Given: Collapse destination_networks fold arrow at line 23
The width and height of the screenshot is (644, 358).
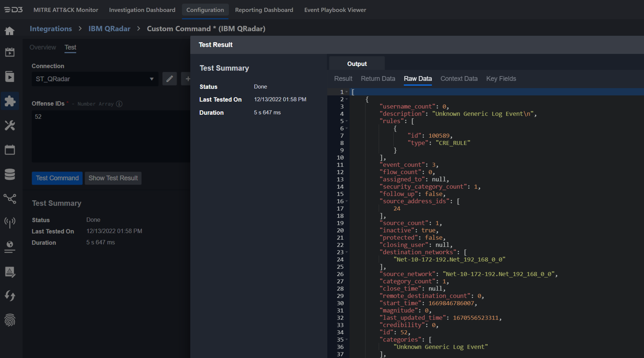Looking at the screenshot, I should point(347,252).
